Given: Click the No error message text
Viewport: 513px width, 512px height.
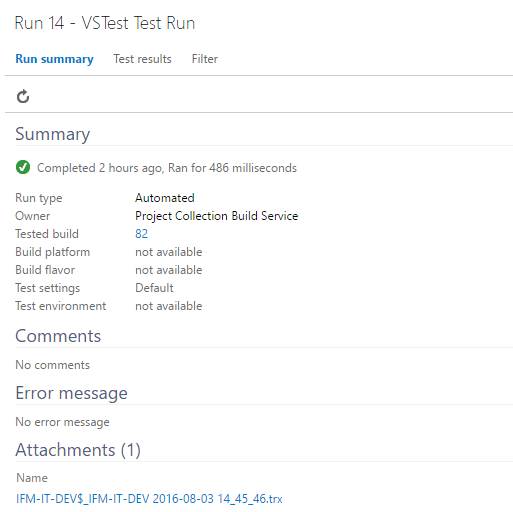Looking at the screenshot, I should [62, 422].
